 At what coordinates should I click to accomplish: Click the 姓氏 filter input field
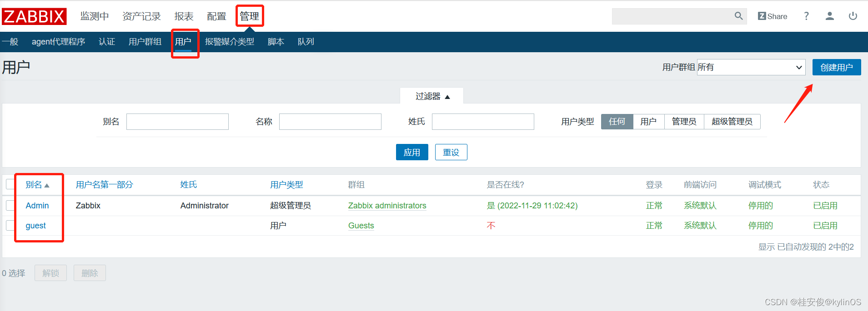483,122
